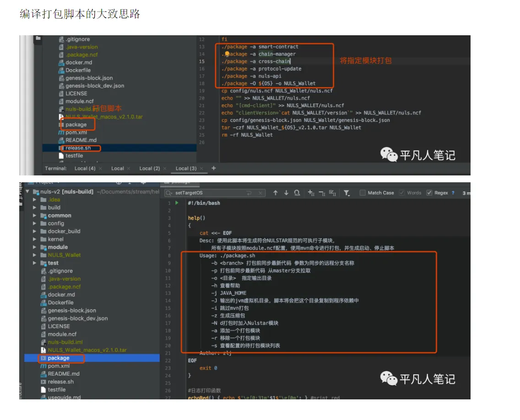Open search filter funnel icon
The width and height of the screenshot is (520, 420).
(347, 193)
